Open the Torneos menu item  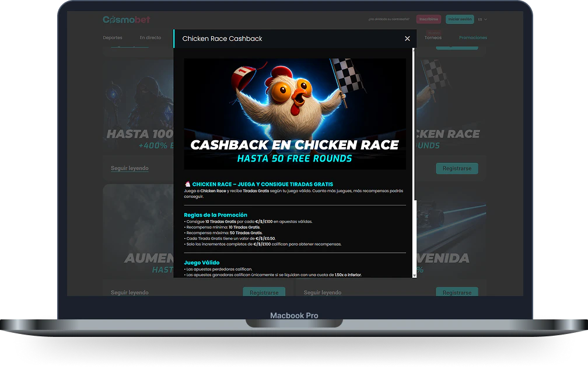click(x=433, y=38)
